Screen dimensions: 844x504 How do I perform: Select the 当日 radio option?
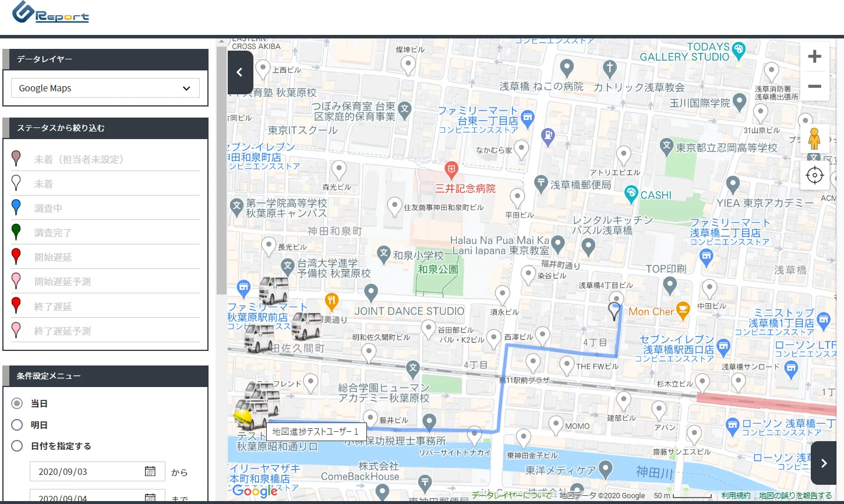pyautogui.click(x=17, y=403)
